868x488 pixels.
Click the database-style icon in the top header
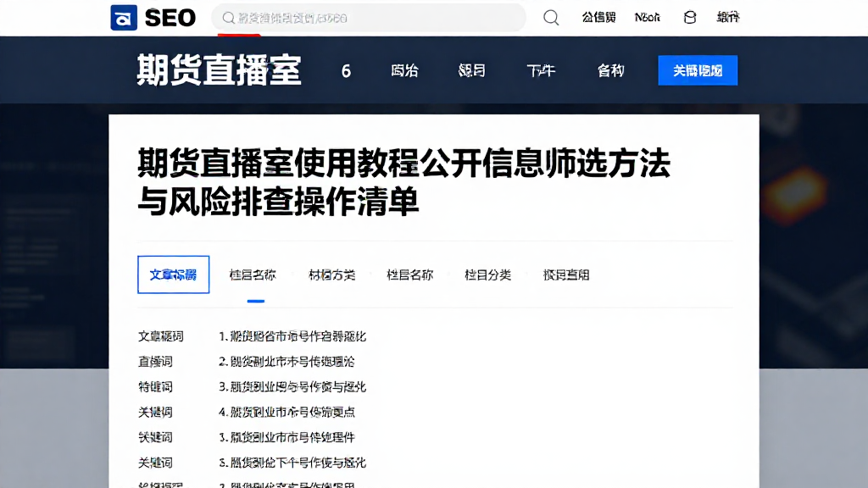[690, 18]
